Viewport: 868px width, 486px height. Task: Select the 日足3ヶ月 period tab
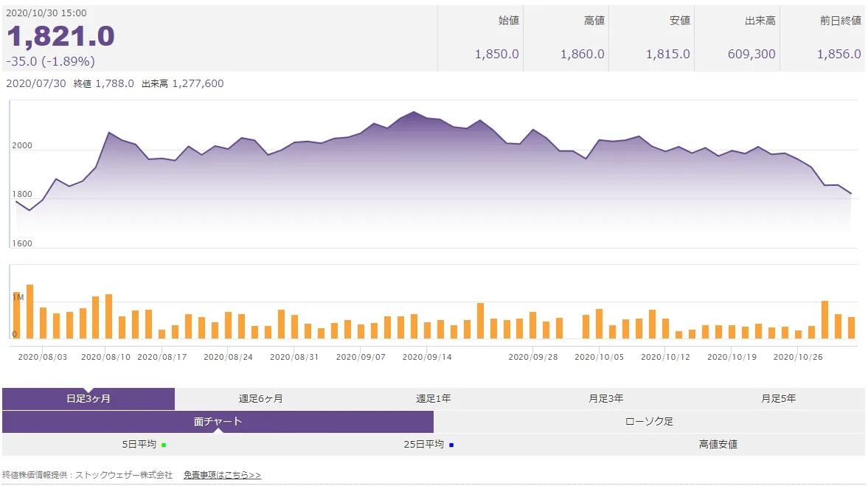(x=88, y=399)
